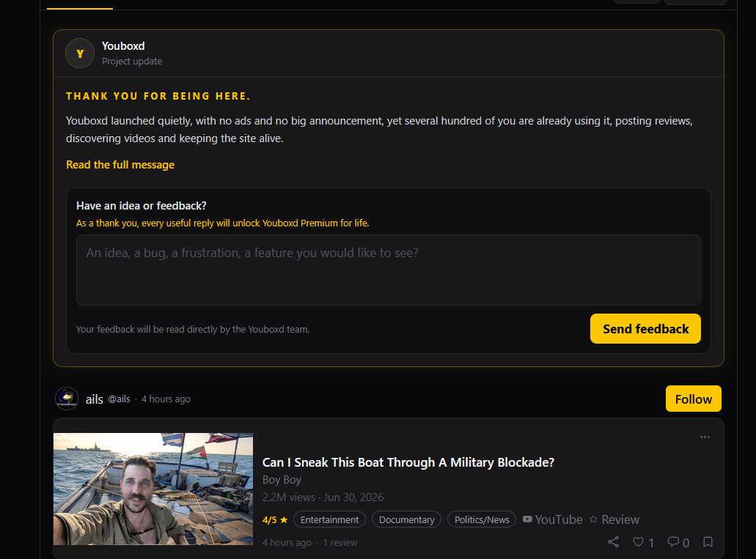Click the '1 review' text
This screenshot has height=559, width=756.
pos(340,543)
